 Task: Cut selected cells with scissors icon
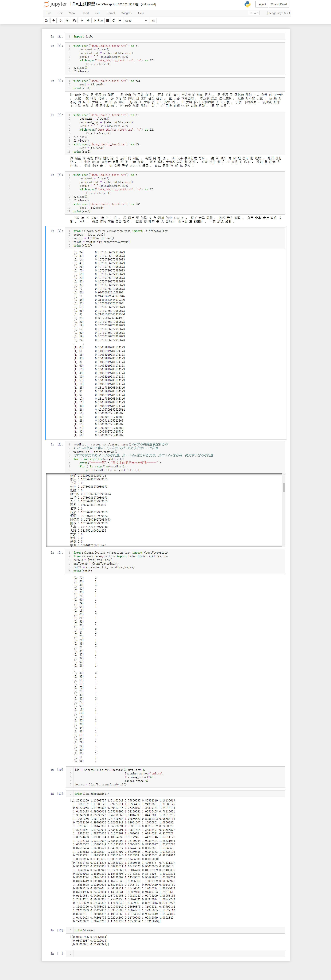tap(61, 21)
